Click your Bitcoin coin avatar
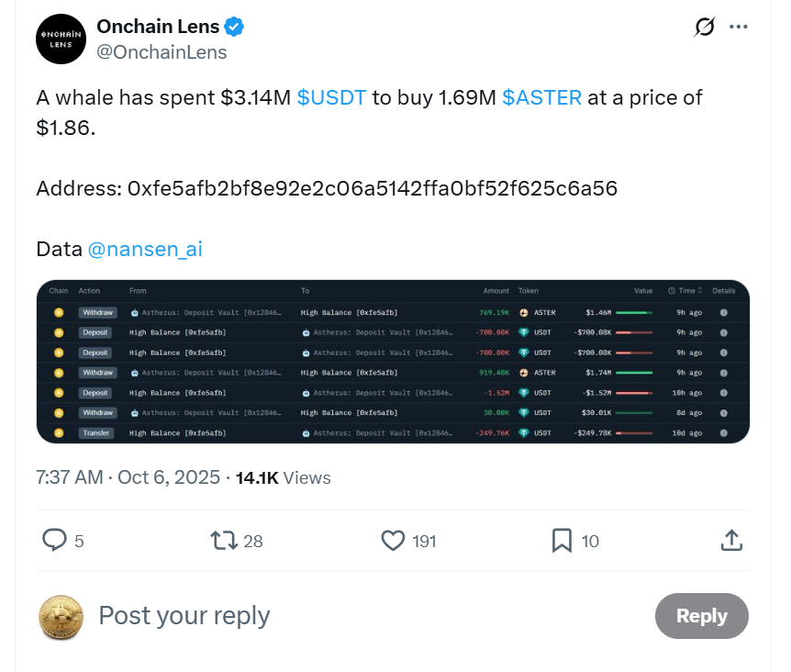Screen dimensions: 791x672 pos(61,616)
